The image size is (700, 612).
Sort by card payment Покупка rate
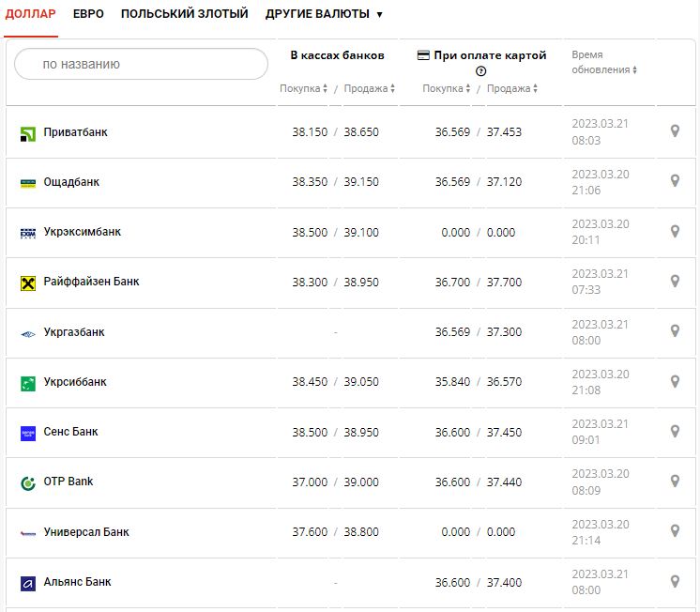point(448,89)
